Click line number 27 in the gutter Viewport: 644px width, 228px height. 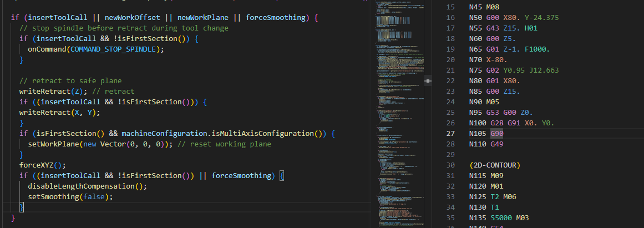(450, 134)
